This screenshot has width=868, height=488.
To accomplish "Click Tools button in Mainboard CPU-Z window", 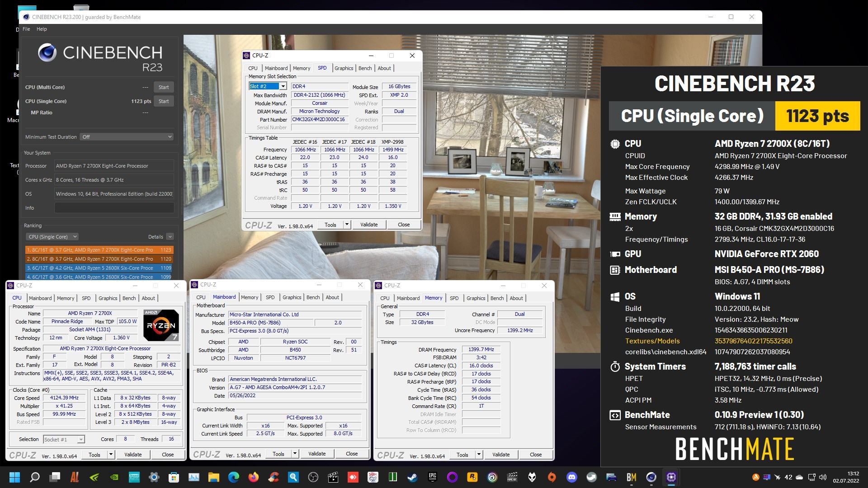I will (x=278, y=454).
